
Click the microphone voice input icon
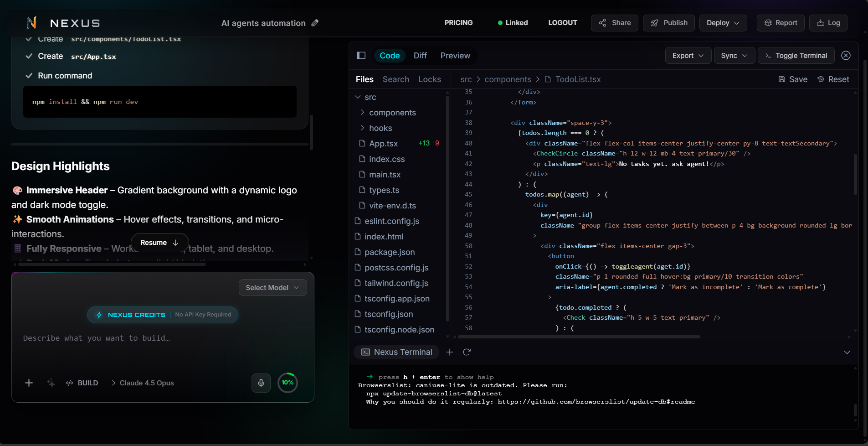261,383
